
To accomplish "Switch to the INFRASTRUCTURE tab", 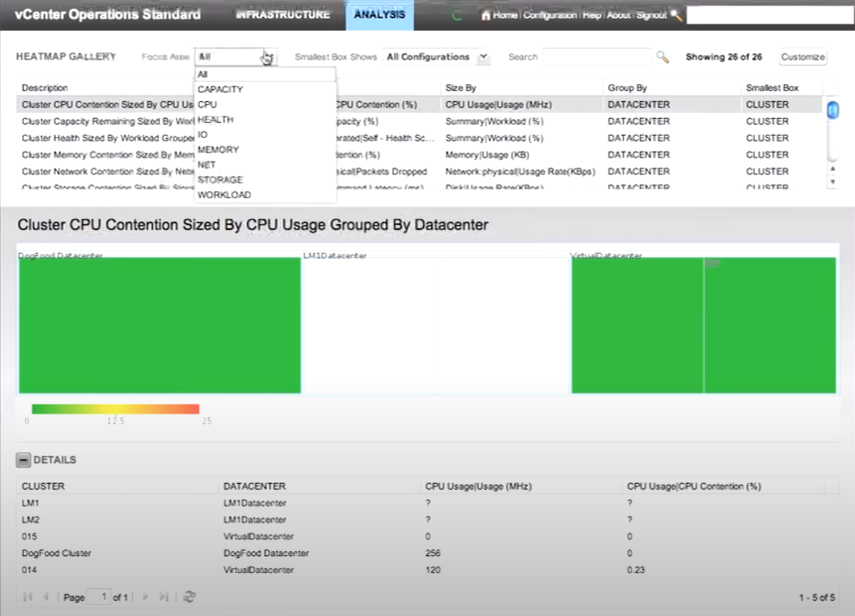I will point(281,15).
